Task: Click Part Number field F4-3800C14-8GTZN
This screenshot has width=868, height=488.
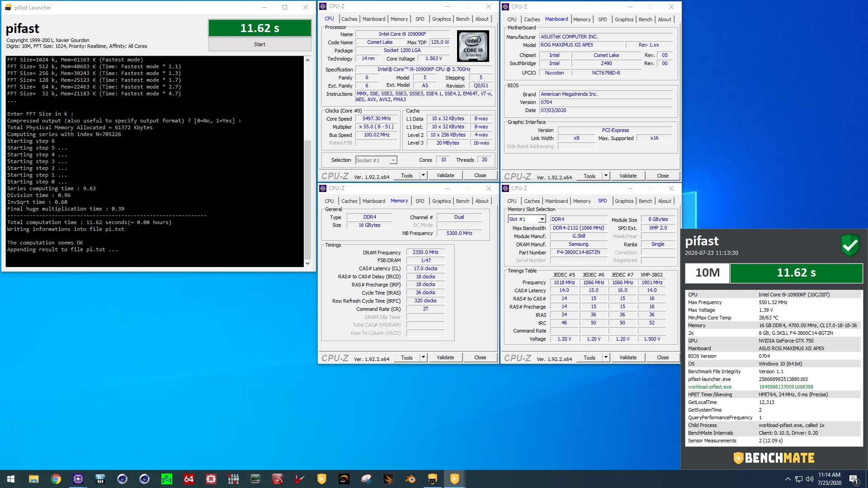Action: (x=578, y=252)
